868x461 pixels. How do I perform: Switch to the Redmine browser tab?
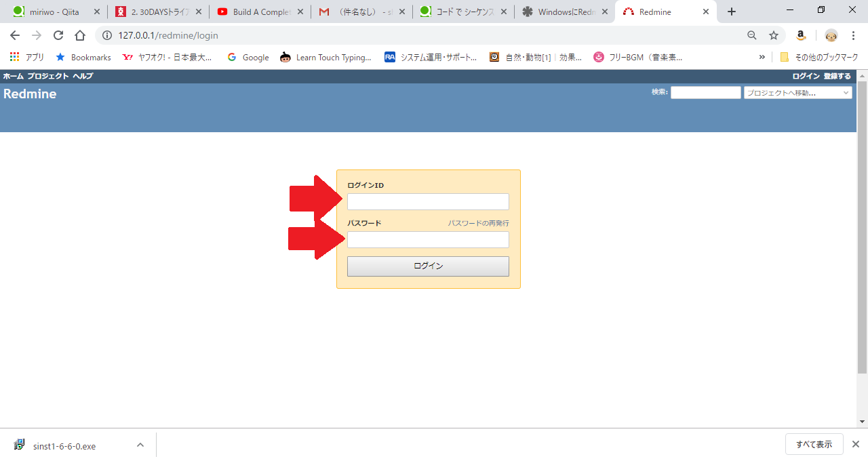click(x=654, y=11)
